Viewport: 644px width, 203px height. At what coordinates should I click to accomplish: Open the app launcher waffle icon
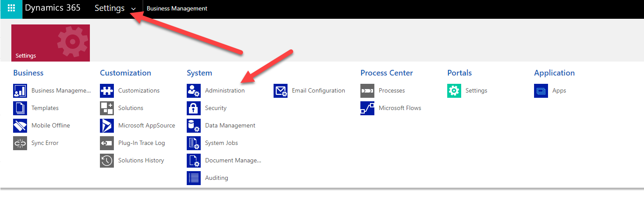[11, 9]
